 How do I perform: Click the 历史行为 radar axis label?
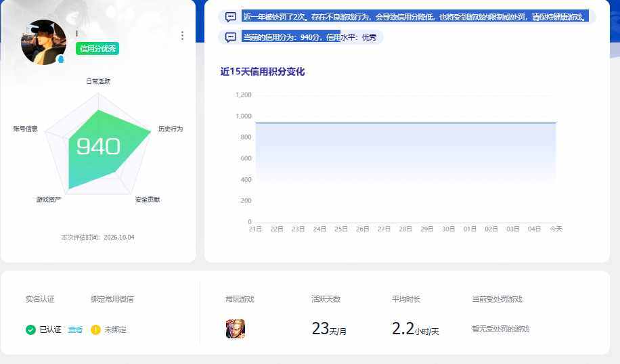pyautogui.click(x=171, y=129)
